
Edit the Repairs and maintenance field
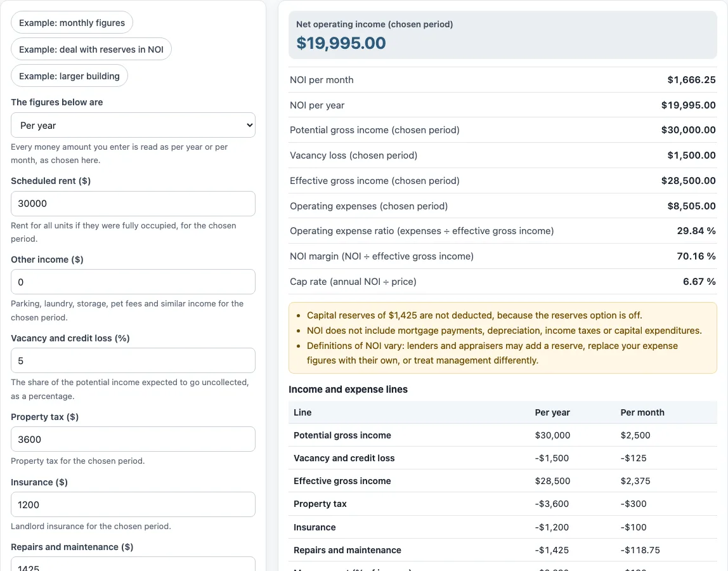pos(133,565)
